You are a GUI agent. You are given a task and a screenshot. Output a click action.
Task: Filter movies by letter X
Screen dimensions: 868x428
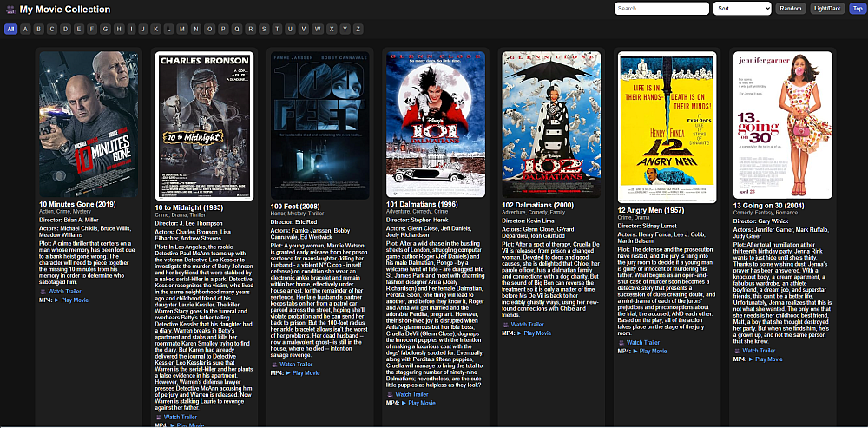pyautogui.click(x=331, y=30)
